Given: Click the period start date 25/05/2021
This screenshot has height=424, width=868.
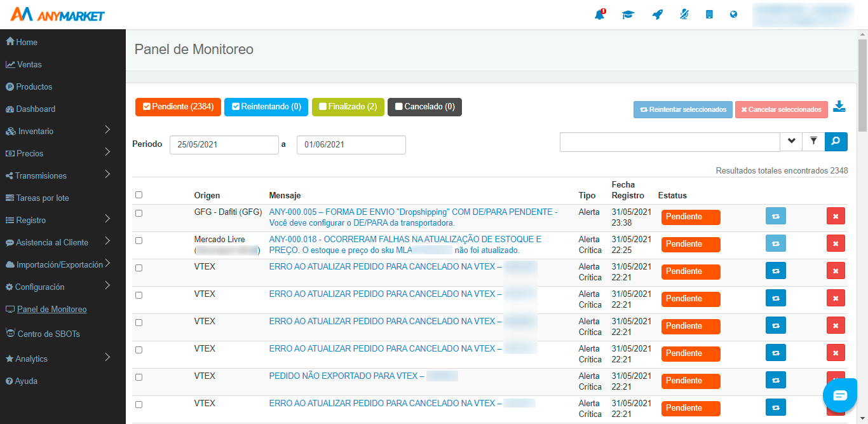Looking at the screenshot, I should [x=224, y=145].
